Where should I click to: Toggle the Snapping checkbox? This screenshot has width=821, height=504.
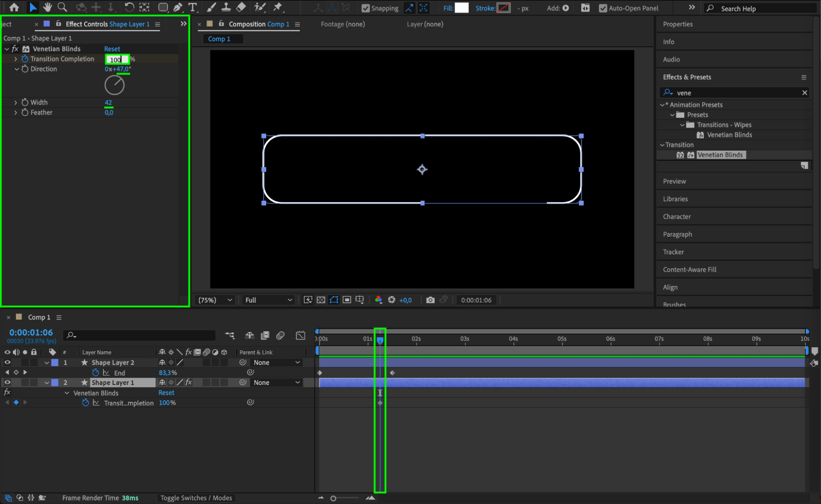pyautogui.click(x=365, y=8)
